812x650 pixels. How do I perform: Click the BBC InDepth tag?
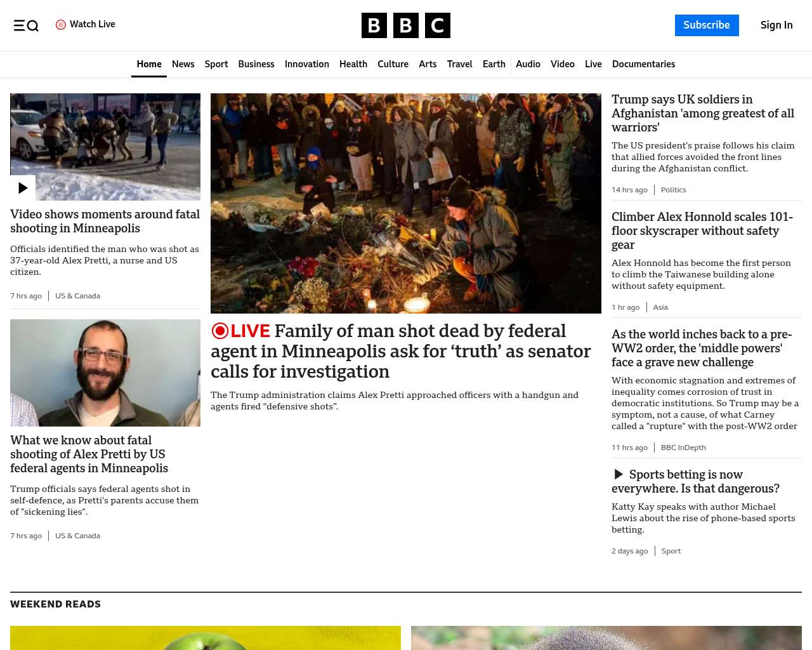point(683,448)
